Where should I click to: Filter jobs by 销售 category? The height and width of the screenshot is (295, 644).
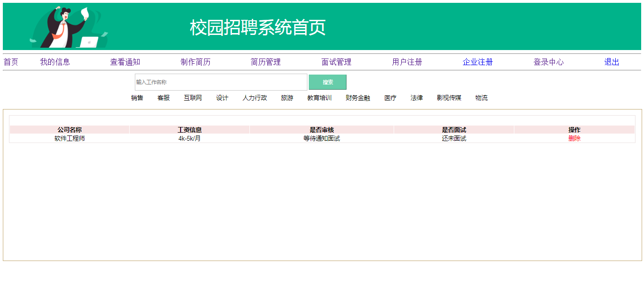[x=137, y=98]
